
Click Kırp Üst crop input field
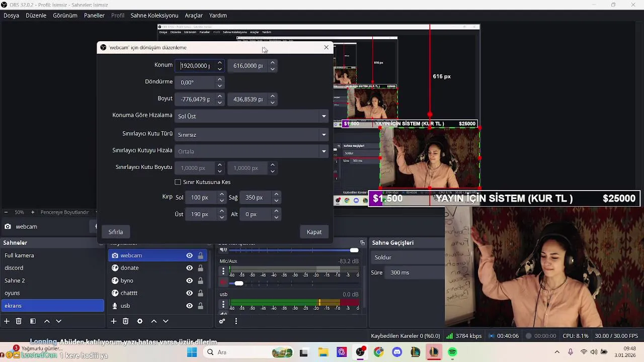coord(201,214)
